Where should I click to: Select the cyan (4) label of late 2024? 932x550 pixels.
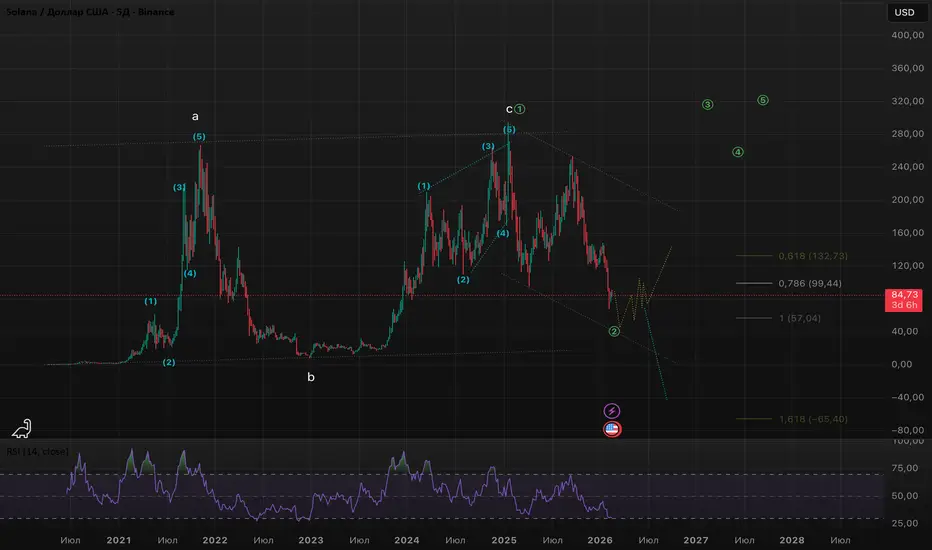[x=503, y=233]
